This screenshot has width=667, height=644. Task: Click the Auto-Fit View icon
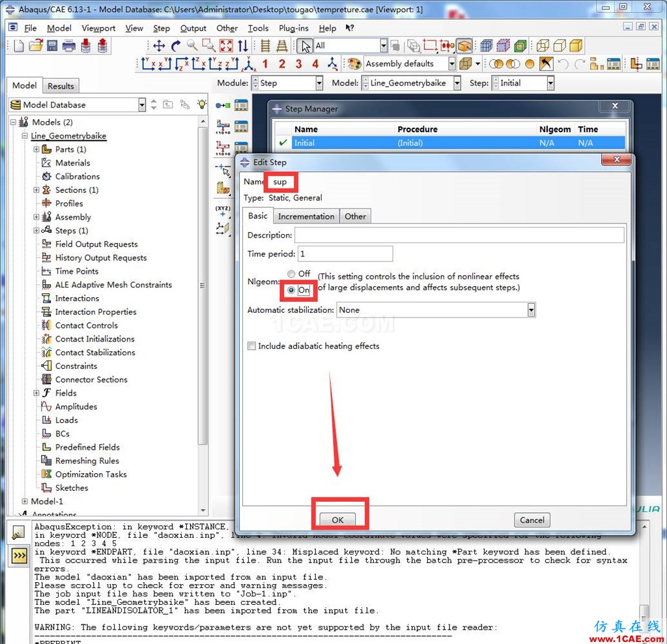[226, 46]
